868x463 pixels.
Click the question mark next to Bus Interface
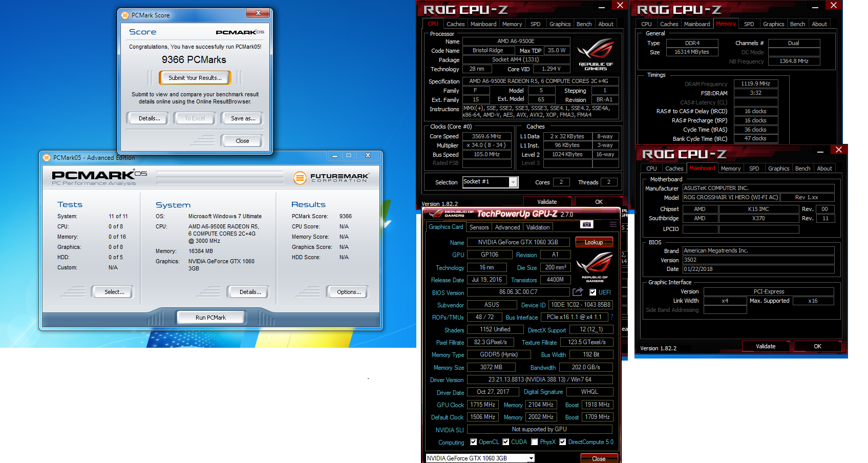pos(611,317)
